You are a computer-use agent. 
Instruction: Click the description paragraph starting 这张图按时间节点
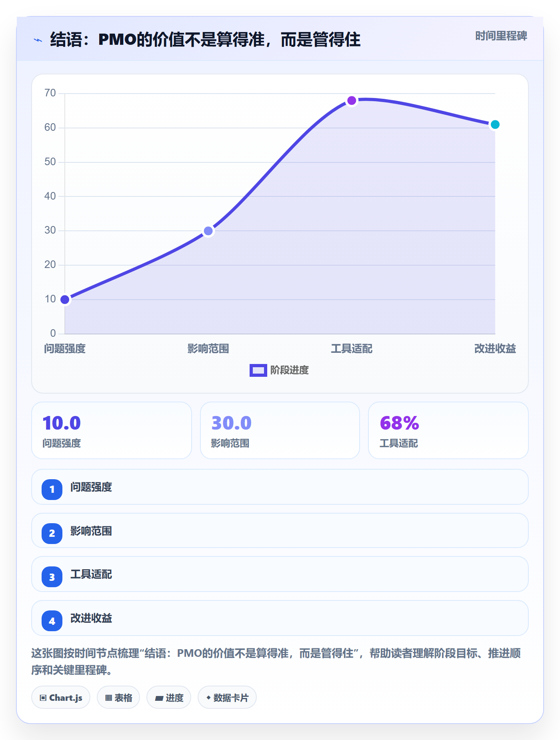[276, 662]
